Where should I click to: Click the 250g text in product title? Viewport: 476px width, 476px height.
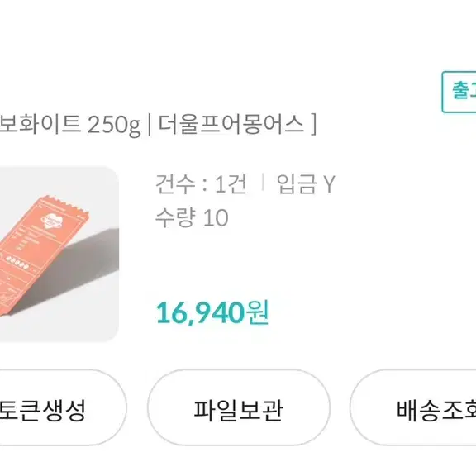click(114, 125)
